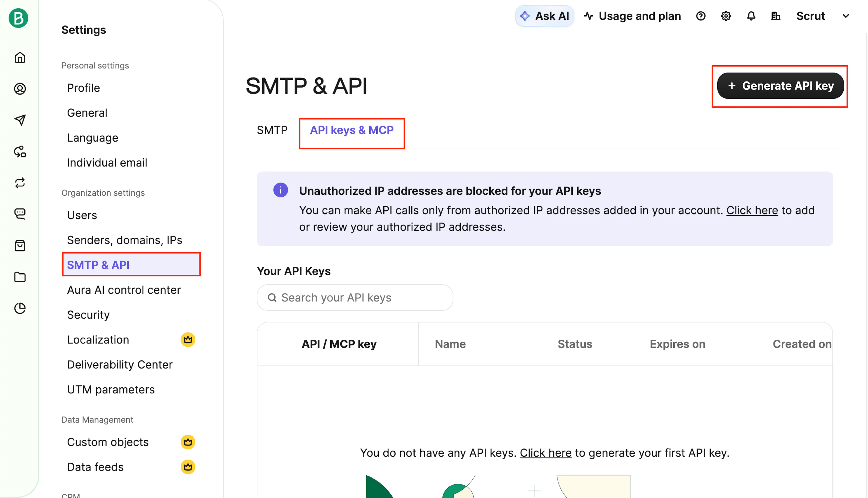Open the Home icon in the sidebar
The image size is (868, 498).
(20, 57)
